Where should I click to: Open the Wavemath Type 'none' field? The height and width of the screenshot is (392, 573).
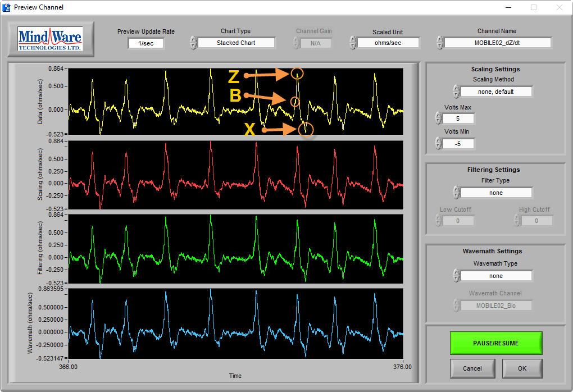coord(496,276)
